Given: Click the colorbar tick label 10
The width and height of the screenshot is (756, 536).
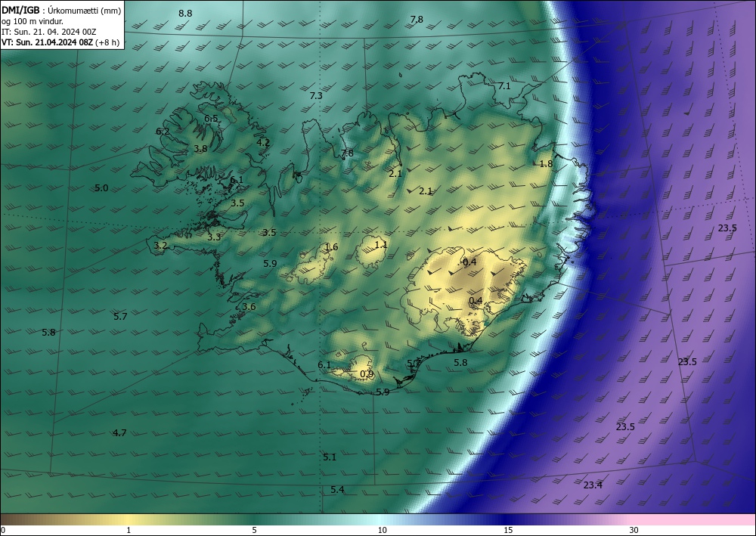Looking at the screenshot, I should point(383,530).
